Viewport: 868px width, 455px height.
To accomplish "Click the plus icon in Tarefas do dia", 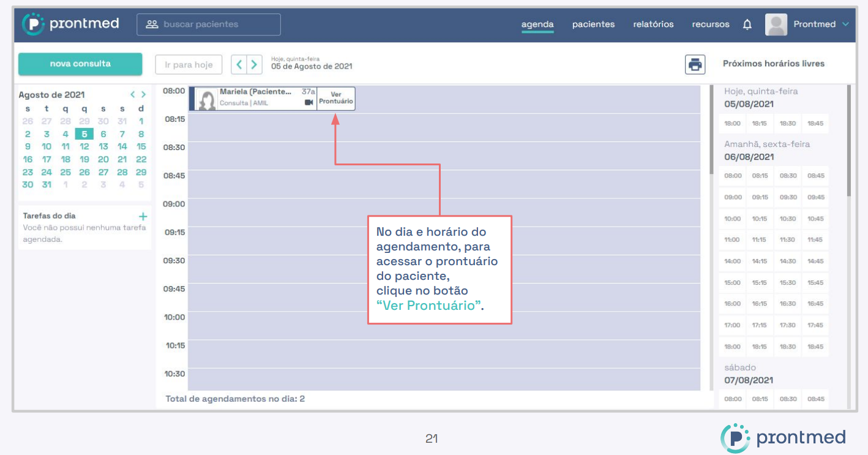I will click(x=143, y=216).
